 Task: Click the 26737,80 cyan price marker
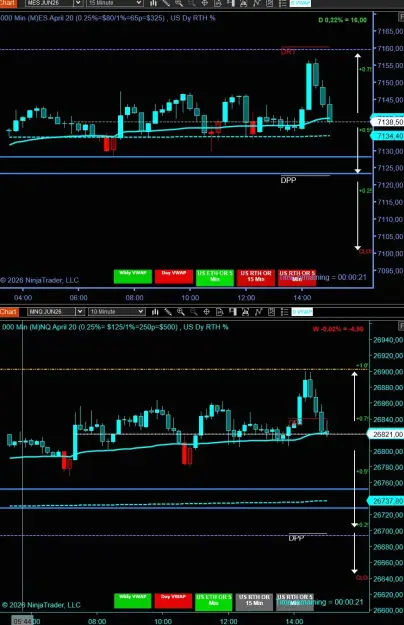pyautogui.click(x=388, y=501)
